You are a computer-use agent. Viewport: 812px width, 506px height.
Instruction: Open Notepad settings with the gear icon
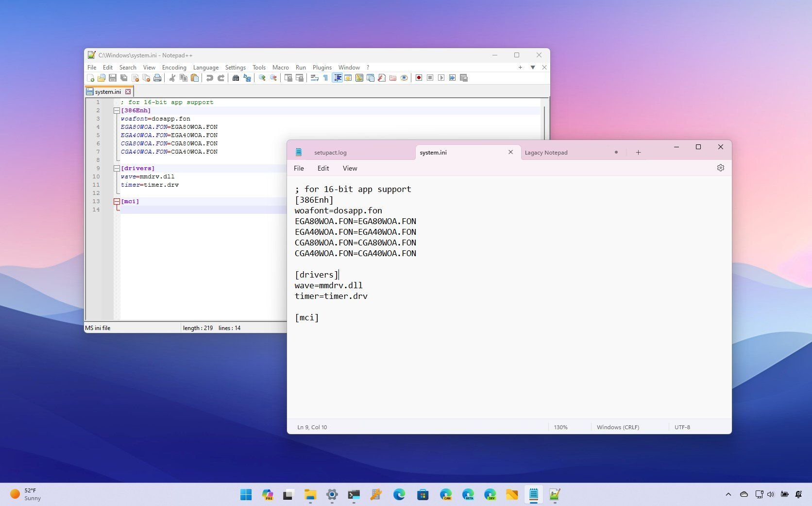point(721,168)
